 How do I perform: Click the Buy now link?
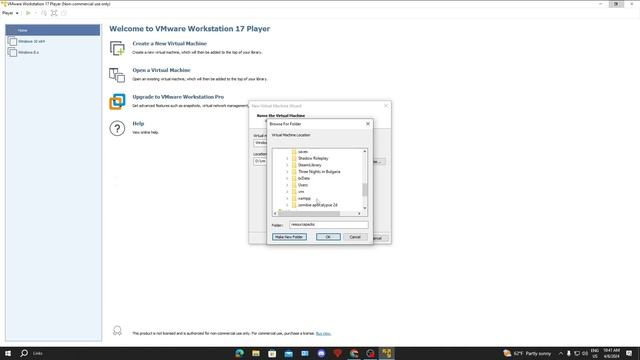[x=323, y=333]
